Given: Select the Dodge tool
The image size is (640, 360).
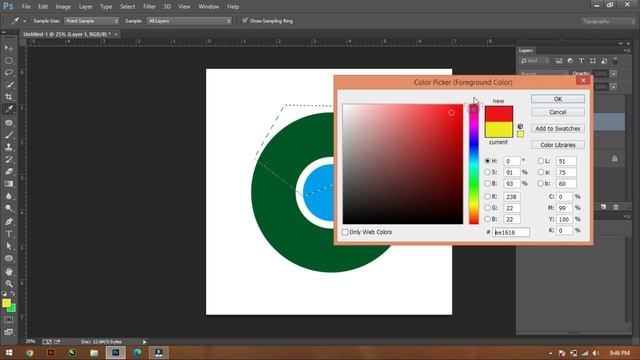Looking at the screenshot, I should (x=9, y=208).
